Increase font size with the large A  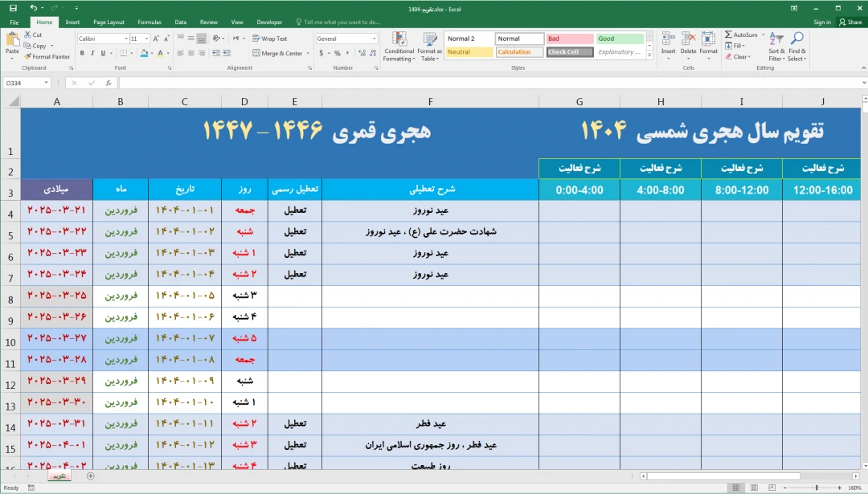click(156, 39)
